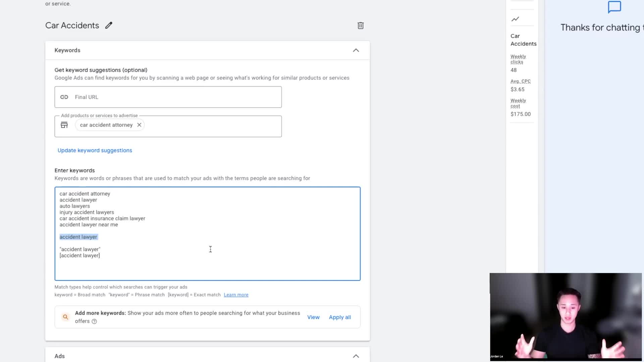Viewport: 644px width, 362px height.
Task: Click Apply all keywords button
Action: pos(340,317)
